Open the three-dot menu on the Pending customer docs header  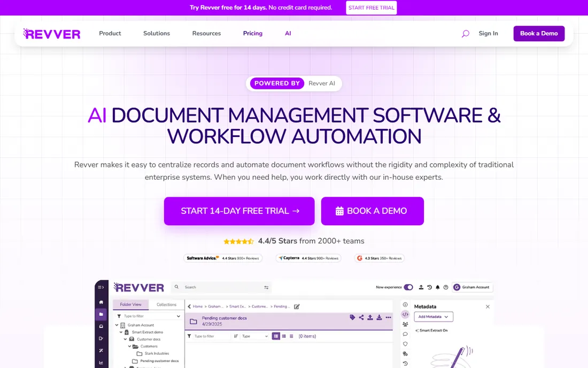(388, 317)
